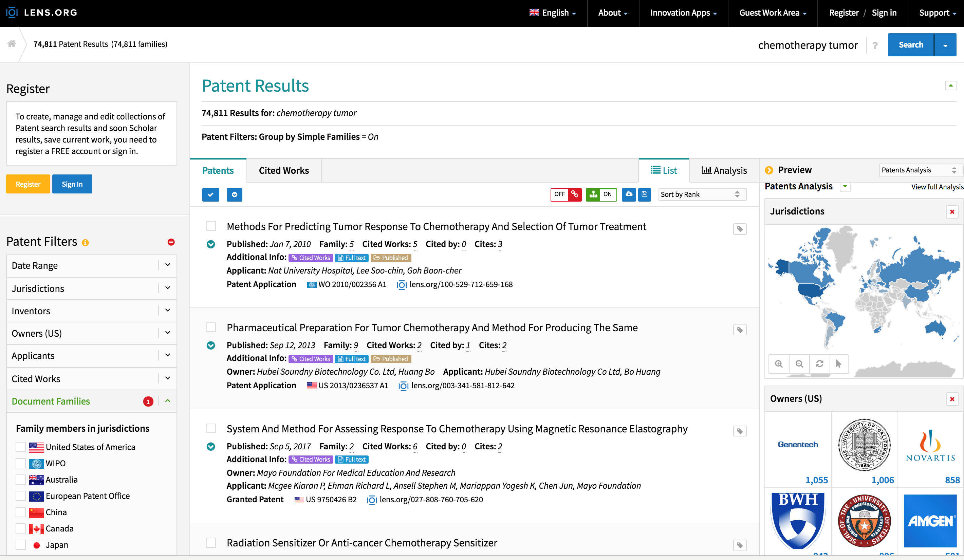Screen dimensions: 964x560
Task: Close the Jurisdictions analysis panel
Action: tap(952, 211)
